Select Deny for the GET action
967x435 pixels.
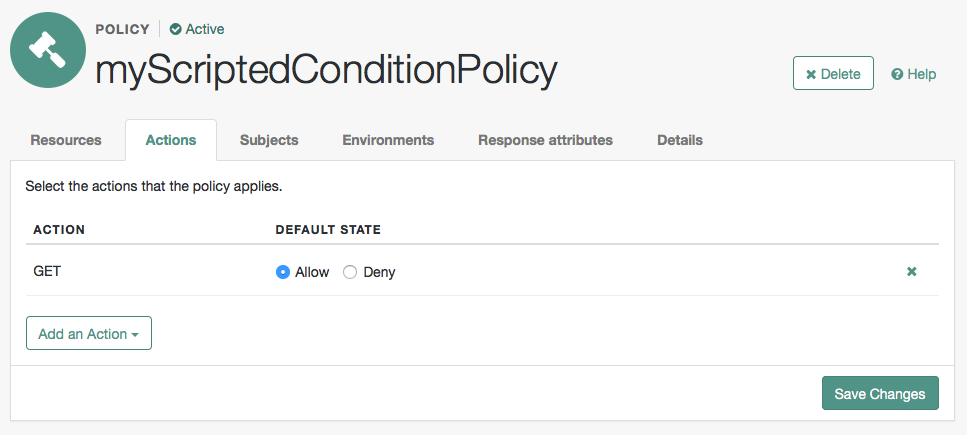(350, 272)
